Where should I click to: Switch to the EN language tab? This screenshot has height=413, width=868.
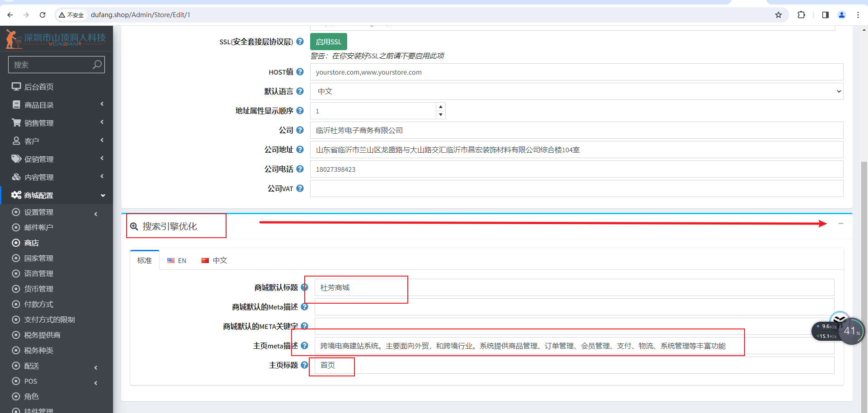point(177,261)
